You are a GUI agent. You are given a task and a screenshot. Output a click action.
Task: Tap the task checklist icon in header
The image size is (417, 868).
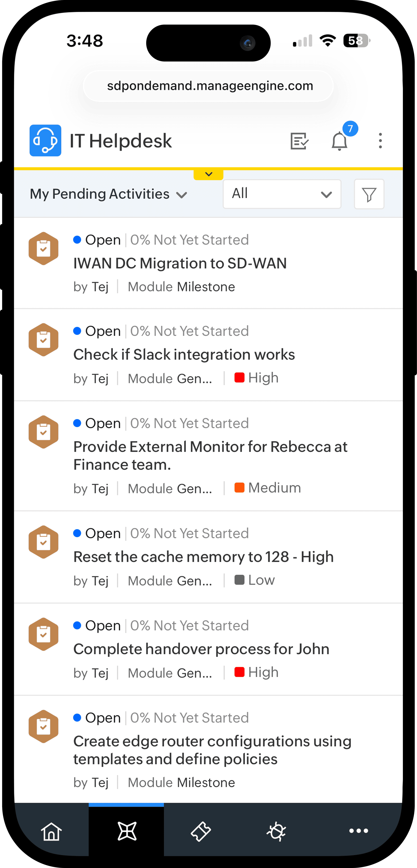coord(299,141)
